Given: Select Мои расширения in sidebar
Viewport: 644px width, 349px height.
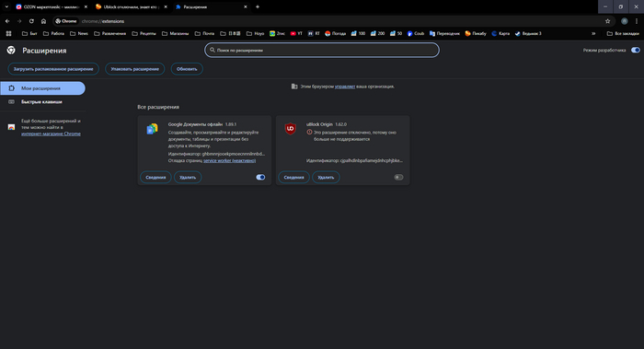Looking at the screenshot, I should 42,88.
